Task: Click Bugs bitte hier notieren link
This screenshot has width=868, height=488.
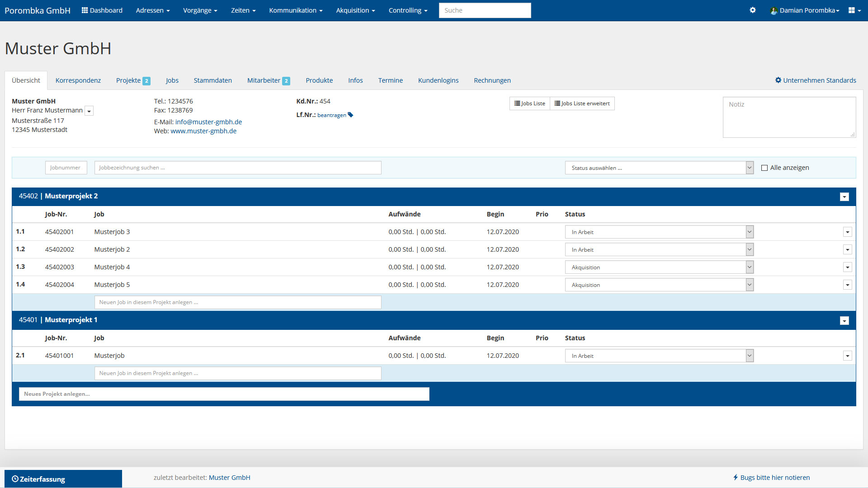Action: coord(771,477)
